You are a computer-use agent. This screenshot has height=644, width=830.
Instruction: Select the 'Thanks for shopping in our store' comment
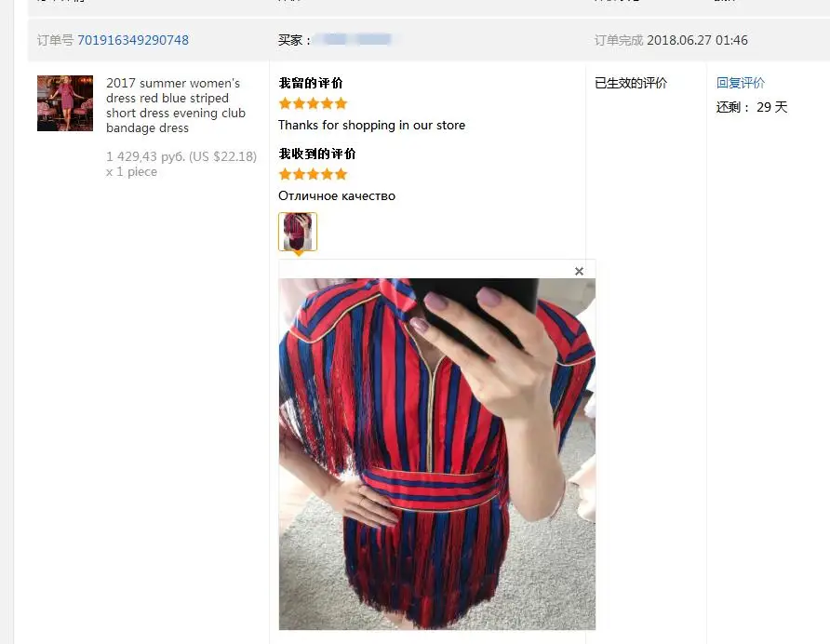[x=371, y=125]
